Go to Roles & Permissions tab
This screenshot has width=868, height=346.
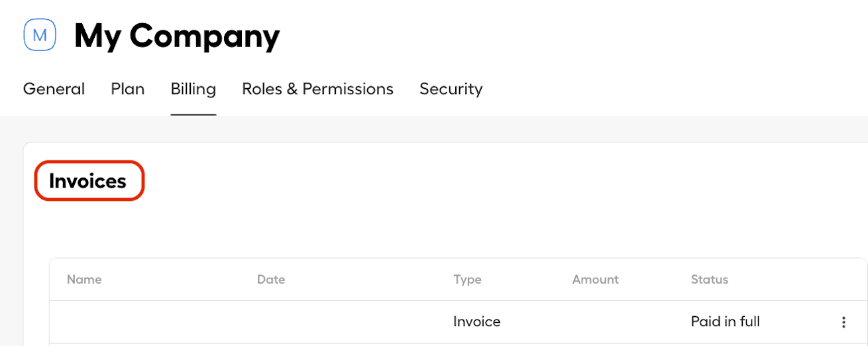[x=317, y=89]
